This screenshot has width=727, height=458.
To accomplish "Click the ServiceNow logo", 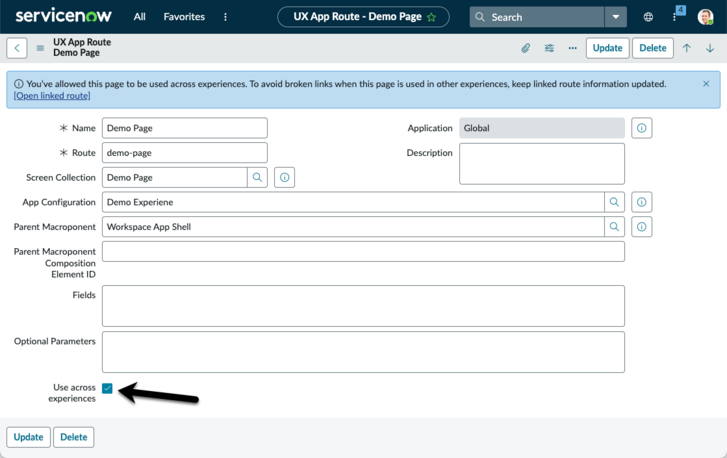I will pos(64,16).
